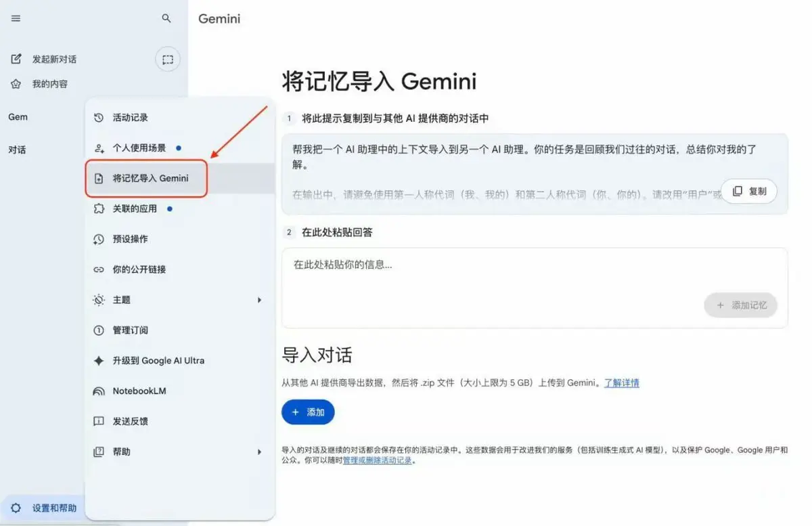Click the 对话 section label in sidebar
812x526 pixels.
[17, 150]
